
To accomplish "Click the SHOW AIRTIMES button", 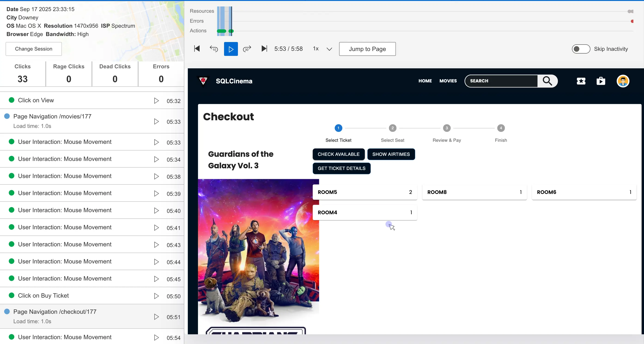I will [391, 154].
